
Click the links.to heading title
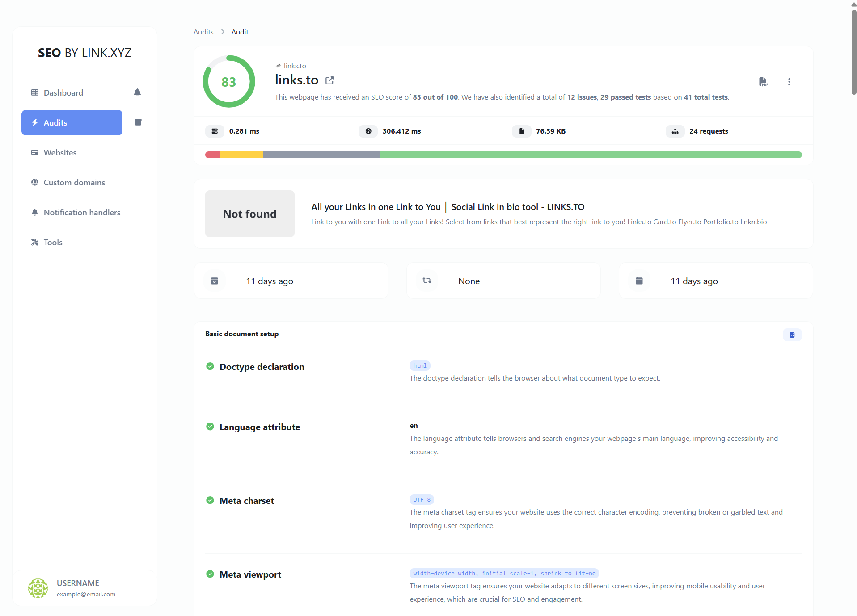[x=297, y=80]
